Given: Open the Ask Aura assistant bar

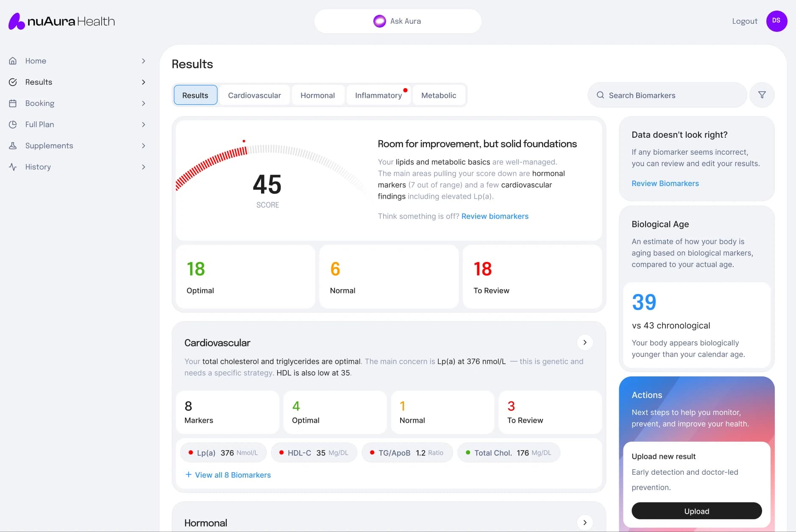Looking at the screenshot, I should (x=398, y=21).
